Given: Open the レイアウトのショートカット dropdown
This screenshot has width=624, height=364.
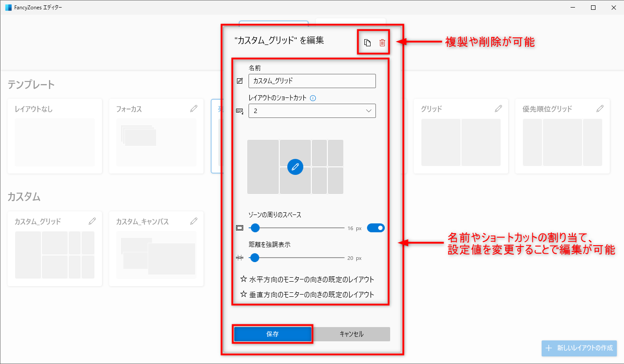Looking at the screenshot, I should (x=312, y=111).
